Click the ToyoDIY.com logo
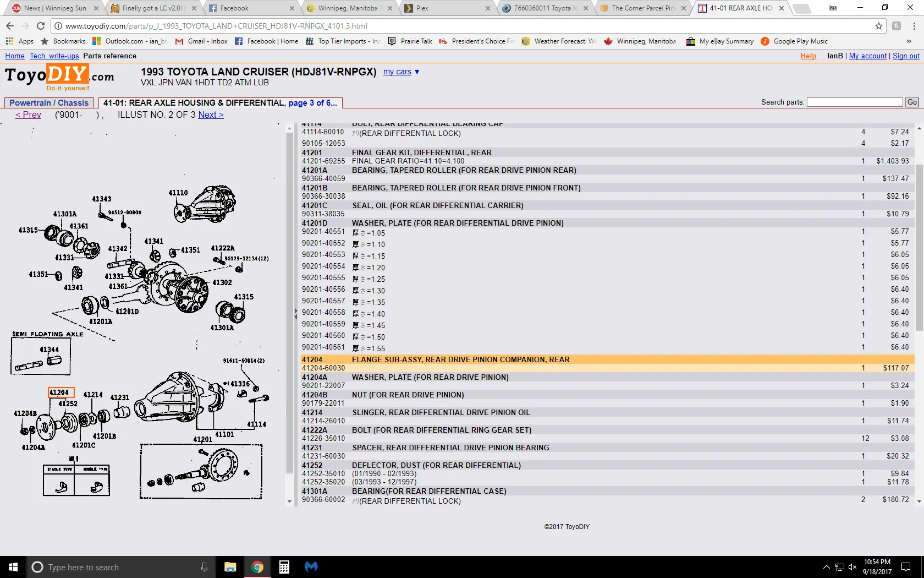The image size is (924, 578). (59, 77)
